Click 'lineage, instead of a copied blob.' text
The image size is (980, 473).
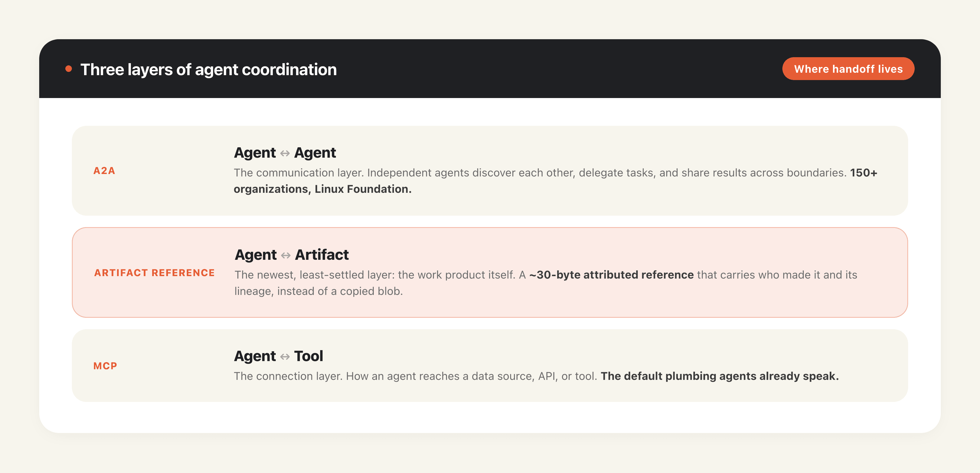pos(318,291)
